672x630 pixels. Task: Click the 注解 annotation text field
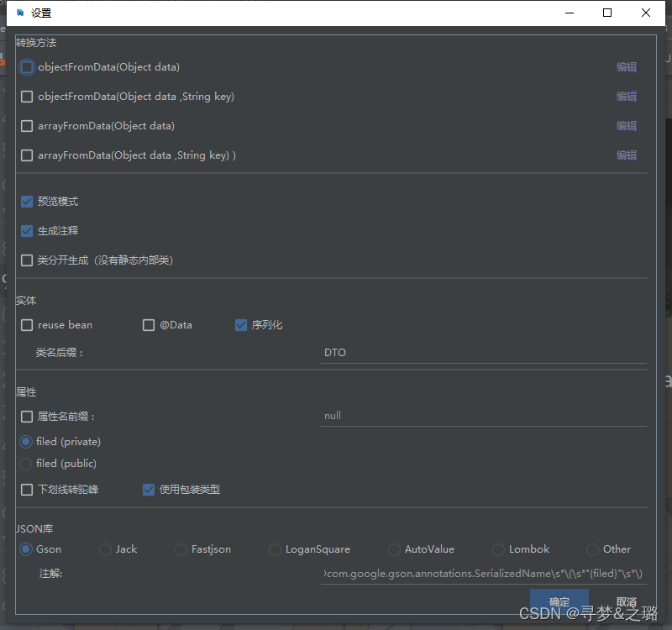(x=484, y=574)
